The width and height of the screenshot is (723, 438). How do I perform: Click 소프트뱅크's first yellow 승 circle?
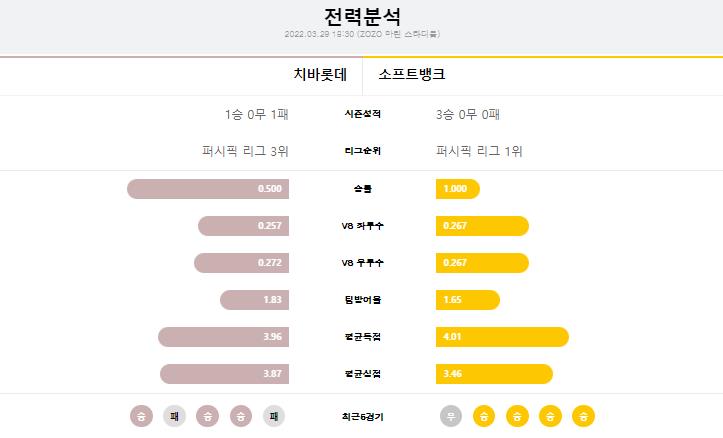point(484,416)
